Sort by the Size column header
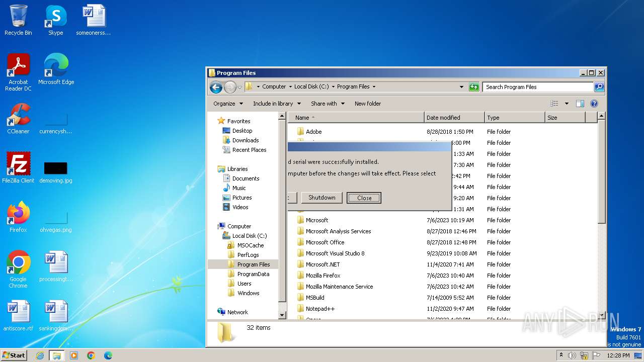 click(566, 118)
